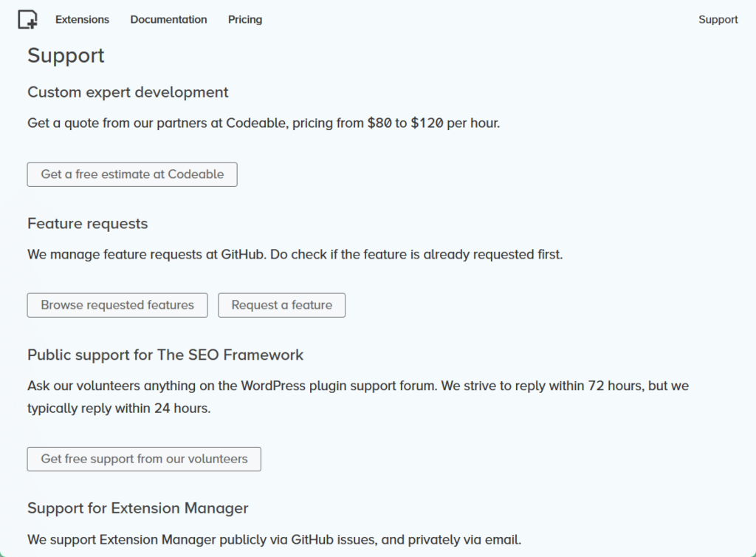Click Public support for The SEO Framework heading
This screenshot has height=557, width=756.
[x=165, y=355]
